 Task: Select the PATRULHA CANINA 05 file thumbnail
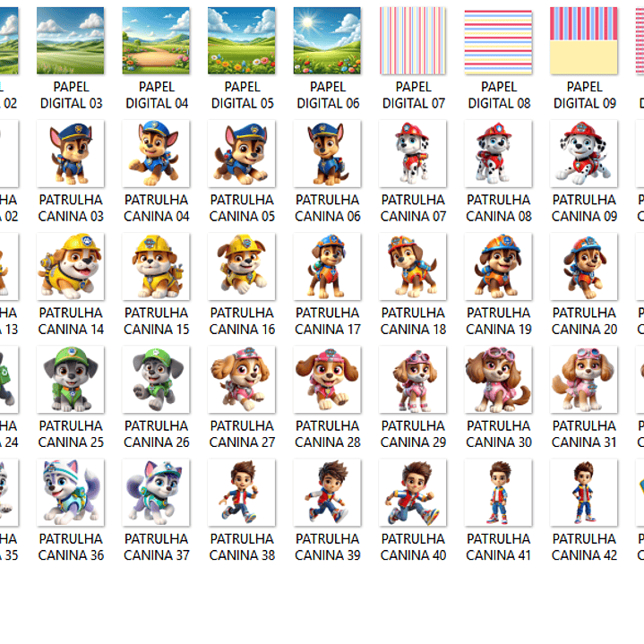click(242, 154)
